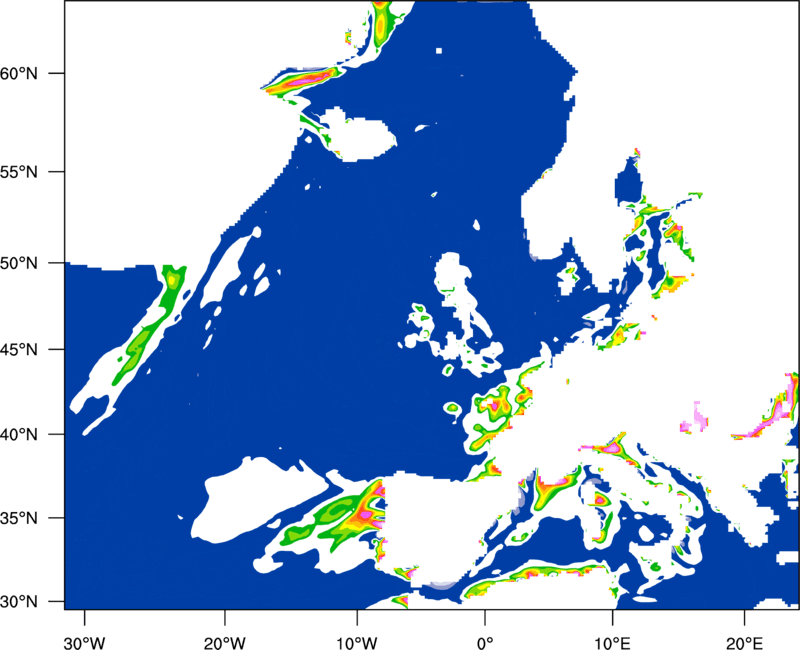The width and height of the screenshot is (800, 650).
Task: Click the 50°N latitude label
Action: [19, 263]
